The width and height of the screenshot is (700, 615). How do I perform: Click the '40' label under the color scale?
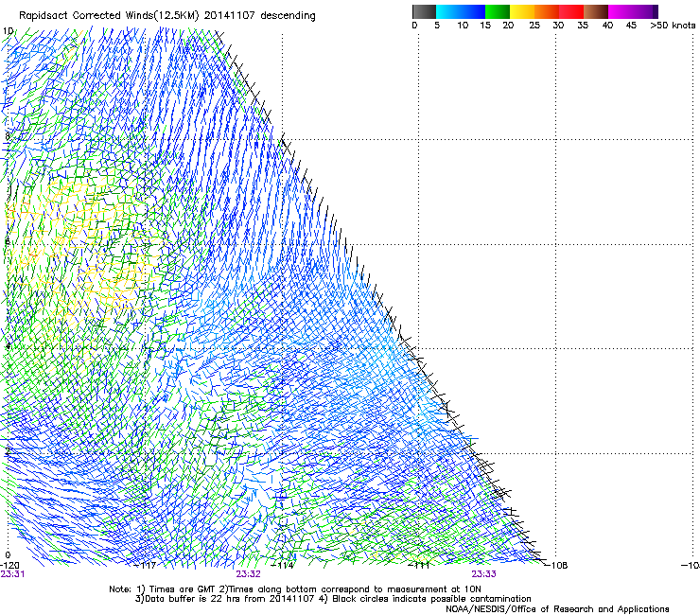[x=607, y=26]
